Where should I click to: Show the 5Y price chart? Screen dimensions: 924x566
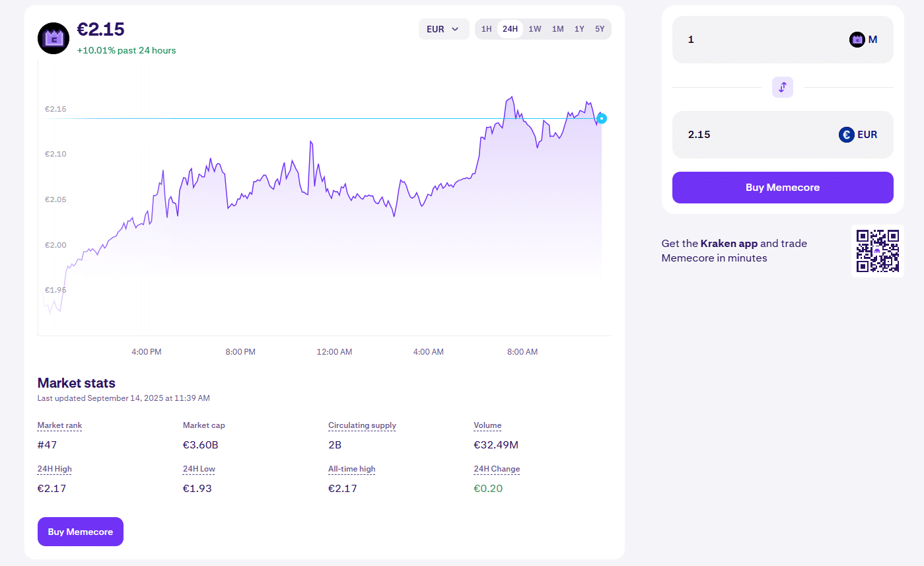pos(600,29)
